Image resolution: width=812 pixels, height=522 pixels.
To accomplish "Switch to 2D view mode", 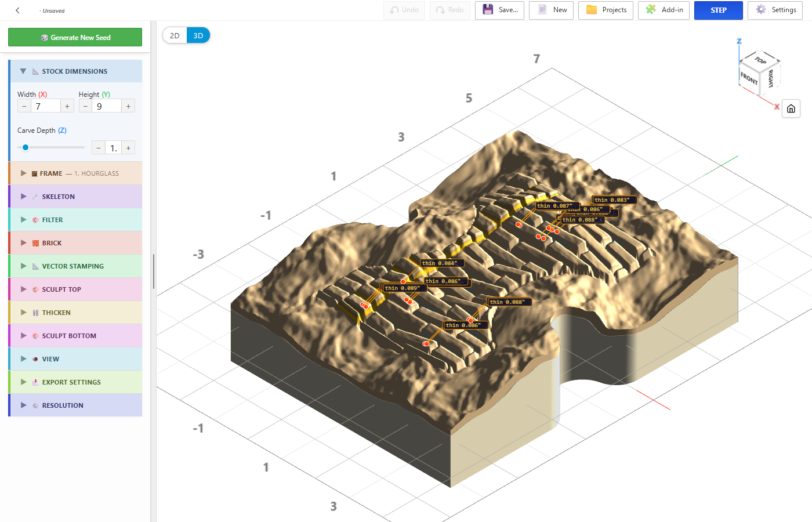I will point(175,35).
